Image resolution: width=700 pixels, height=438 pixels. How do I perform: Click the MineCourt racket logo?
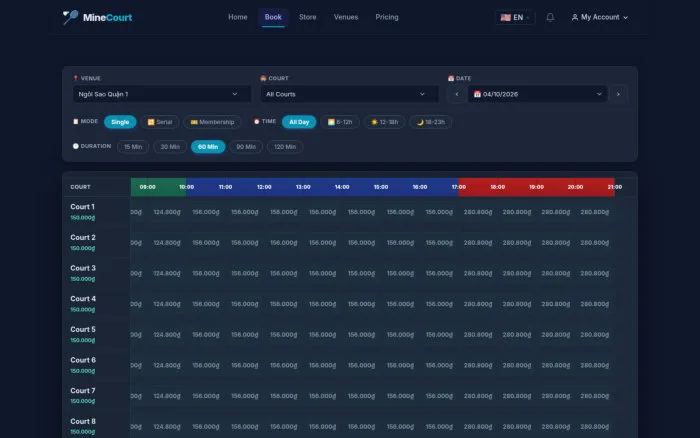pyautogui.click(x=70, y=17)
